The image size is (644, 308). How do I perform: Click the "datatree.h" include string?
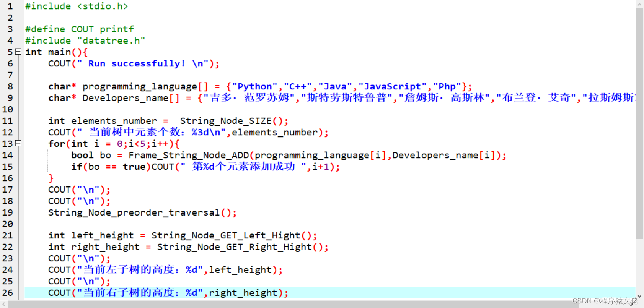click(x=111, y=41)
